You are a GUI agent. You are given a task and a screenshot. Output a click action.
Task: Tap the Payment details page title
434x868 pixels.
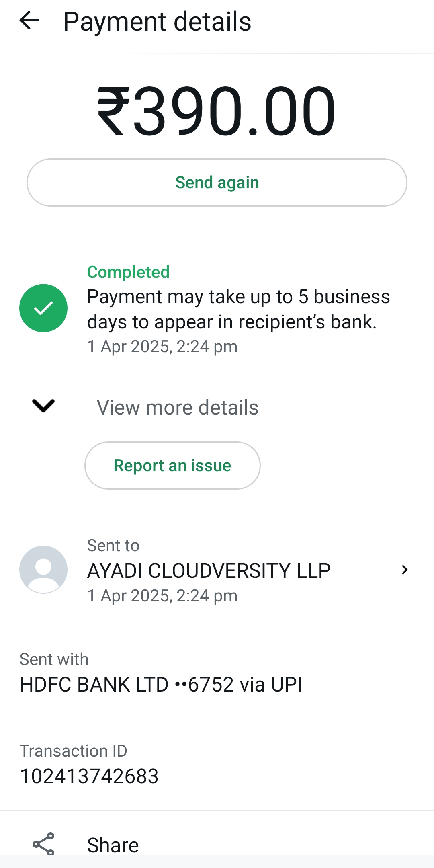pyautogui.click(x=157, y=22)
